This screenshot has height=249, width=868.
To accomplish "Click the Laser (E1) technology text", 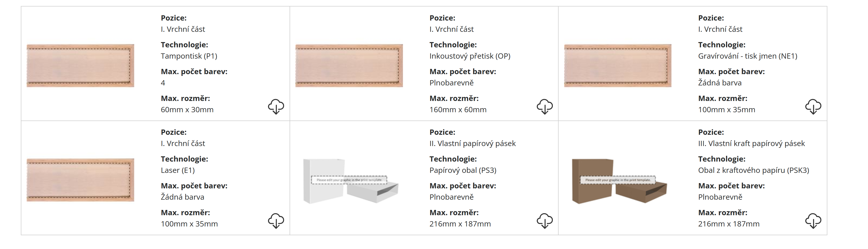I will [x=178, y=170].
